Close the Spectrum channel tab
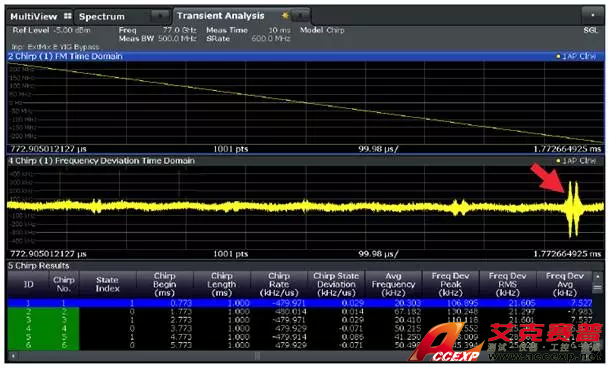The height and width of the screenshot is (368, 609). pyautogui.click(x=160, y=16)
